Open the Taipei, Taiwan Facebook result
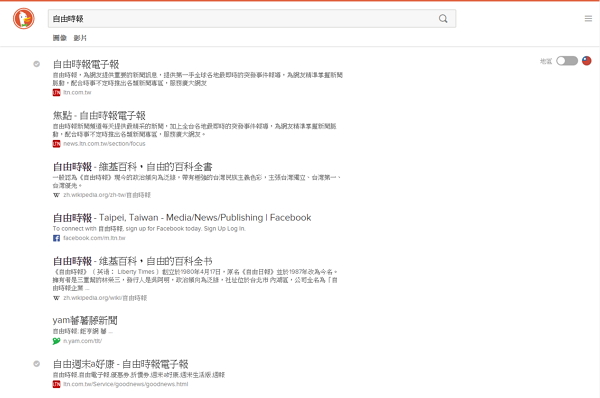Screen dimensions: 600x398 [182, 217]
